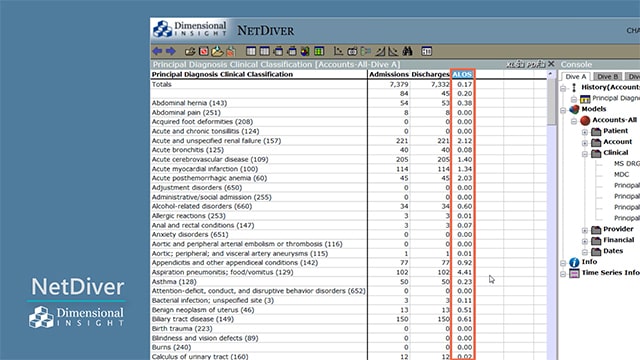Export table using the PDF icon
Screen dimensions: 640x360
click(536, 64)
